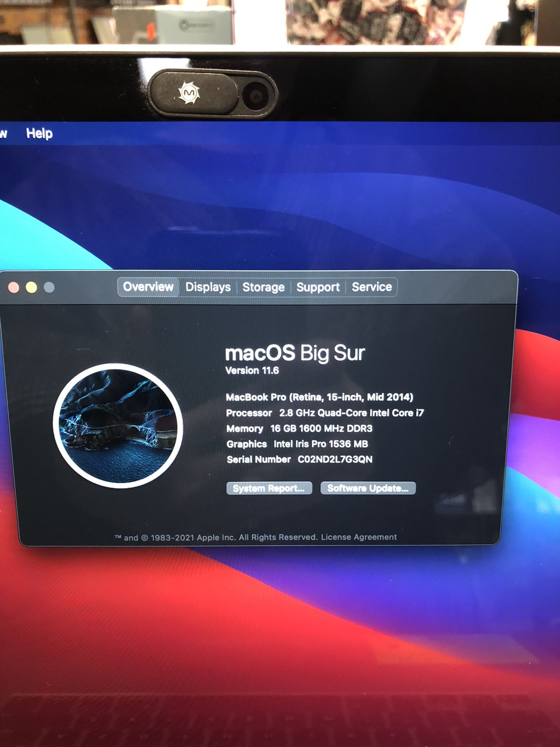The height and width of the screenshot is (747, 560).
Task: Click the Software Update button
Action: click(368, 488)
